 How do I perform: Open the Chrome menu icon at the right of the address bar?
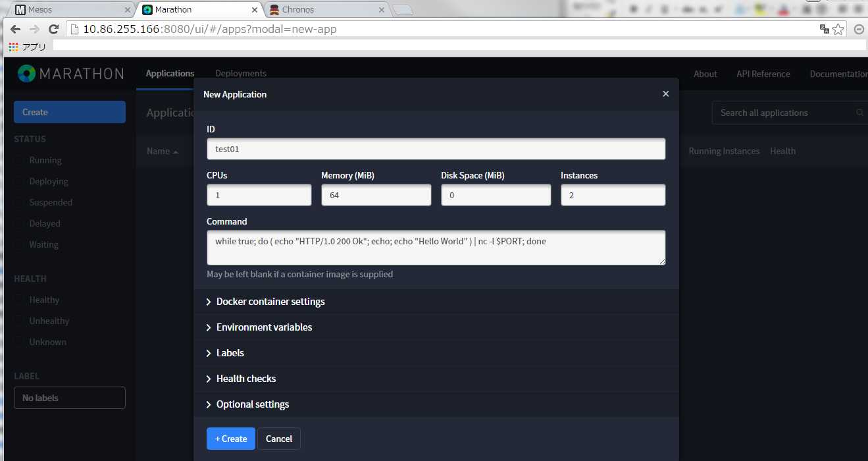tap(859, 29)
